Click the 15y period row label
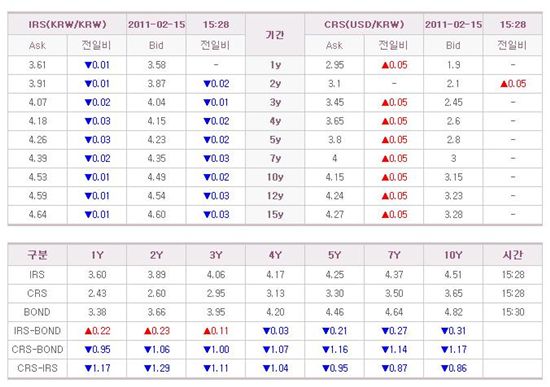The height and width of the screenshot is (387, 550). click(275, 214)
